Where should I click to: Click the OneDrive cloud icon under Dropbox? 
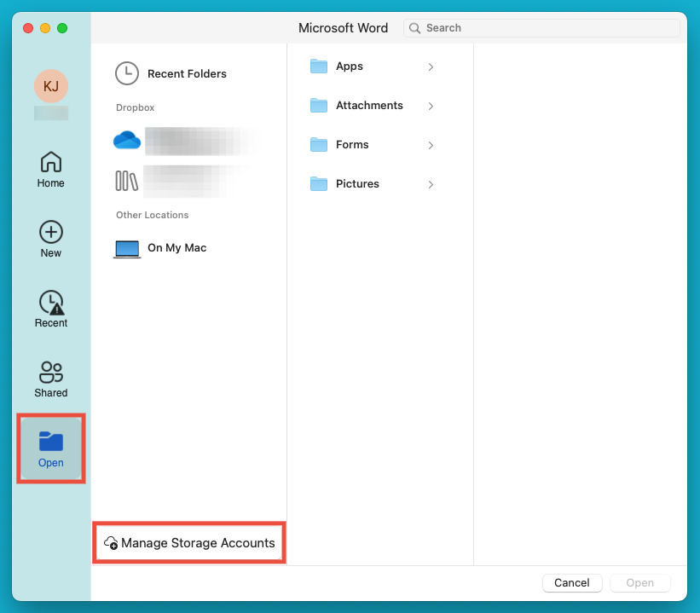(x=127, y=140)
